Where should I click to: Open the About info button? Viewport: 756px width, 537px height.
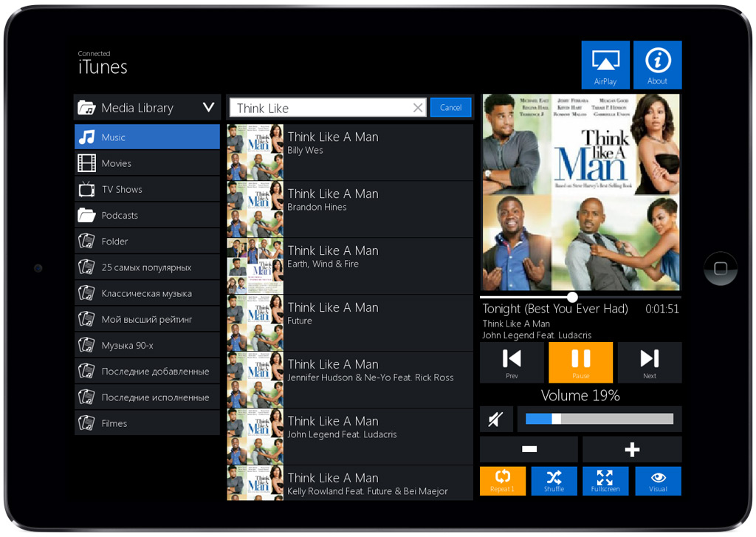(x=657, y=65)
